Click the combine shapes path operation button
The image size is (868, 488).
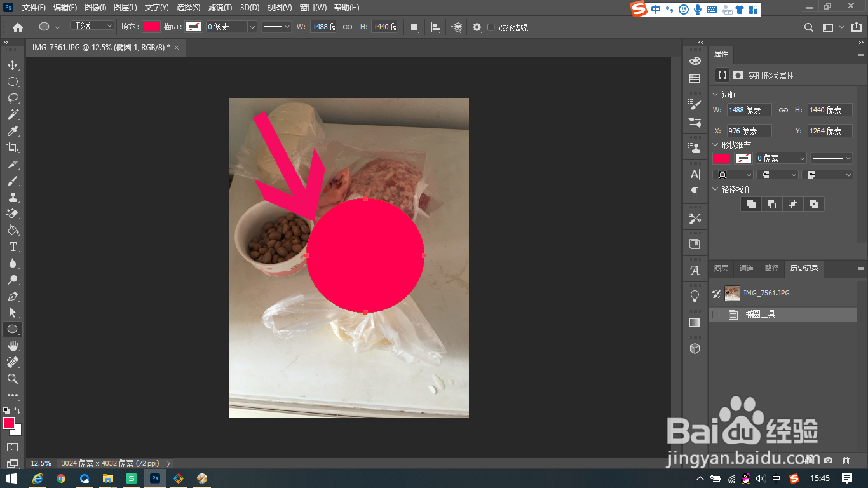pyautogui.click(x=751, y=204)
